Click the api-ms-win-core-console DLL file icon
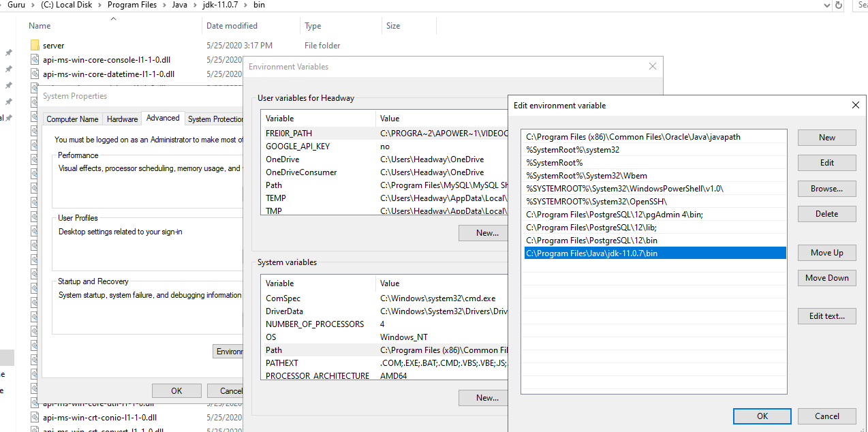The image size is (868, 432). (35, 59)
